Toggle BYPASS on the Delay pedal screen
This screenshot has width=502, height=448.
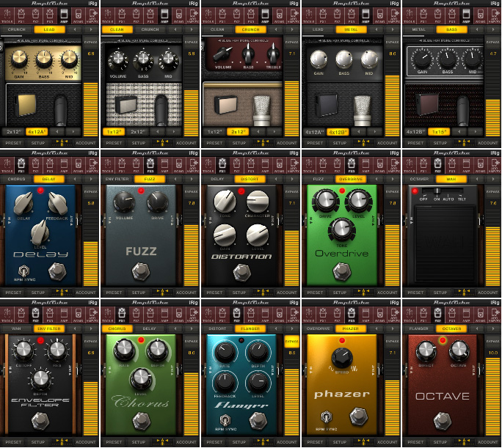[90, 191]
